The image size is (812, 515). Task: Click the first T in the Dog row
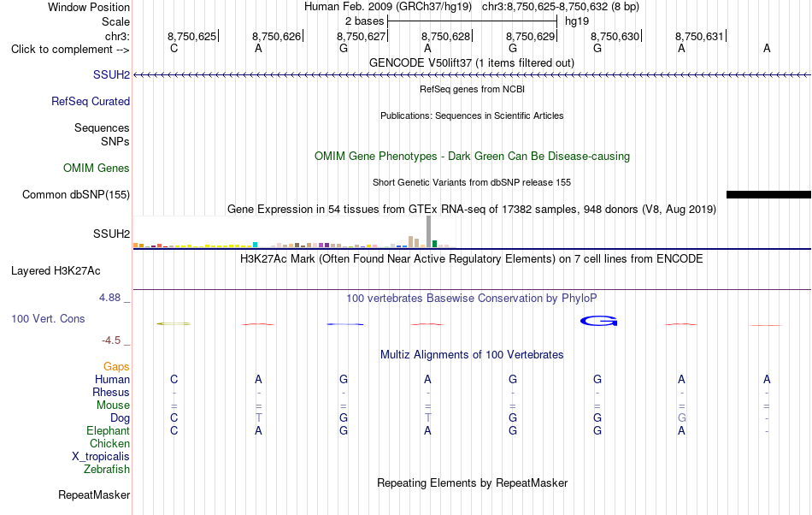(x=258, y=417)
